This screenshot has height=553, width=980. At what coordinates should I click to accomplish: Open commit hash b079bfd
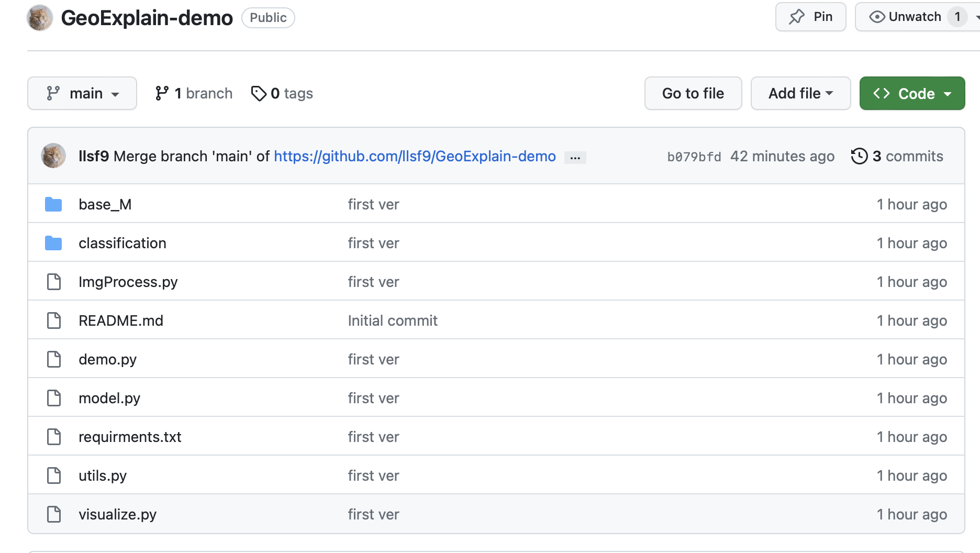coord(694,157)
